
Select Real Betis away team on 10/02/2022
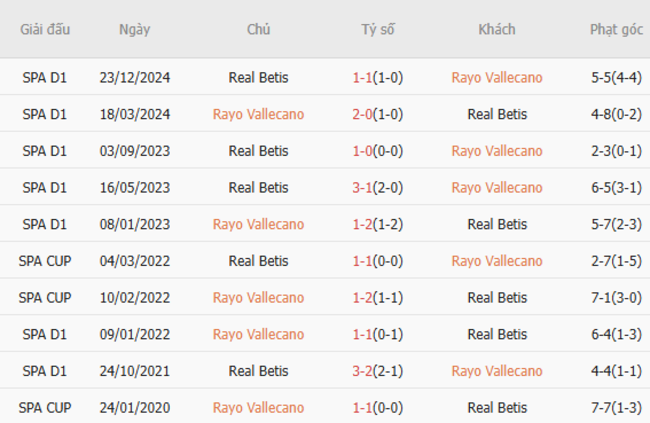[497, 297]
